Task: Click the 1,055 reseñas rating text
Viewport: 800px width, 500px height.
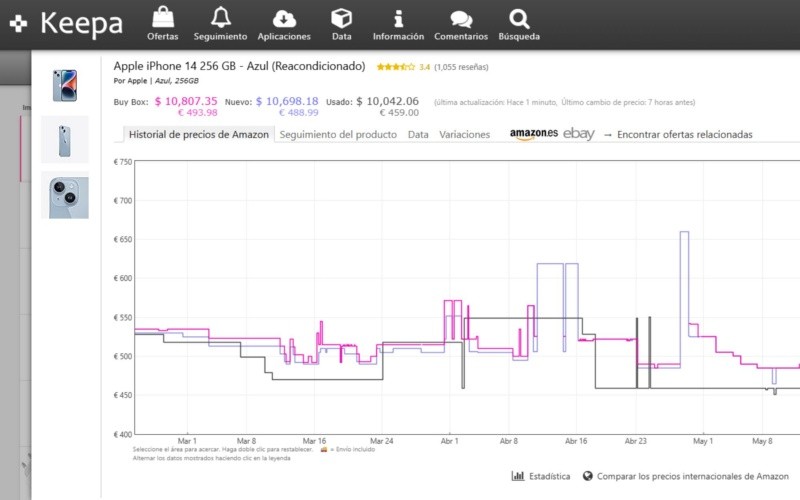Action: click(461, 67)
